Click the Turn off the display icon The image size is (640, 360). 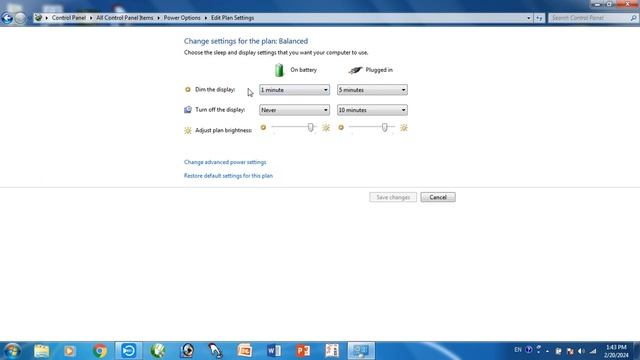point(188,109)
